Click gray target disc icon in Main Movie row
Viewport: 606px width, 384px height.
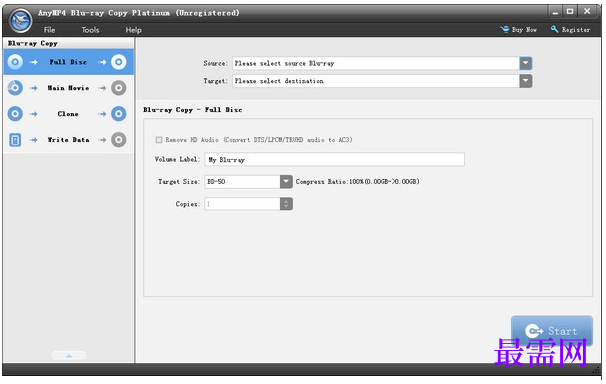point(119,88)
